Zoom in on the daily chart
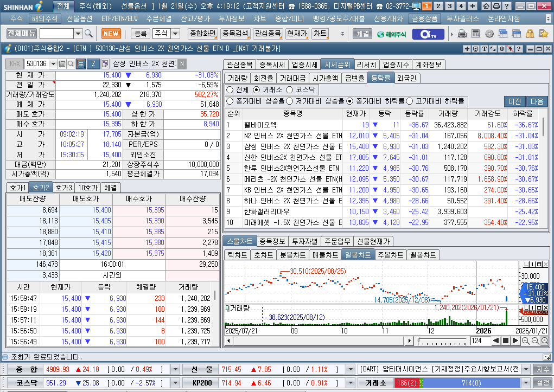 coord(525,341)
